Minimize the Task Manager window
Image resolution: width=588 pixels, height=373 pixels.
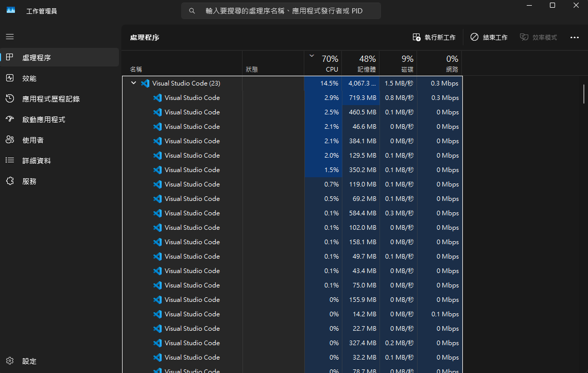(x=529, y=5)
